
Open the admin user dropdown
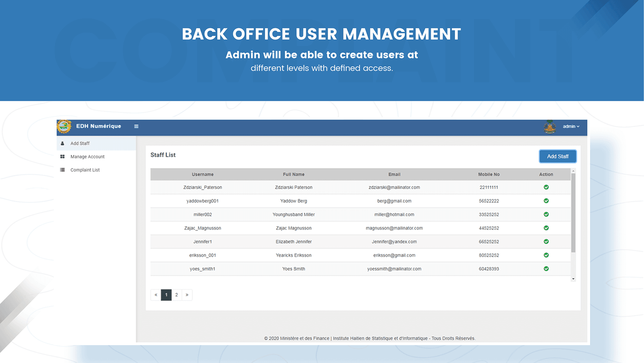click(x=571, y=127)
